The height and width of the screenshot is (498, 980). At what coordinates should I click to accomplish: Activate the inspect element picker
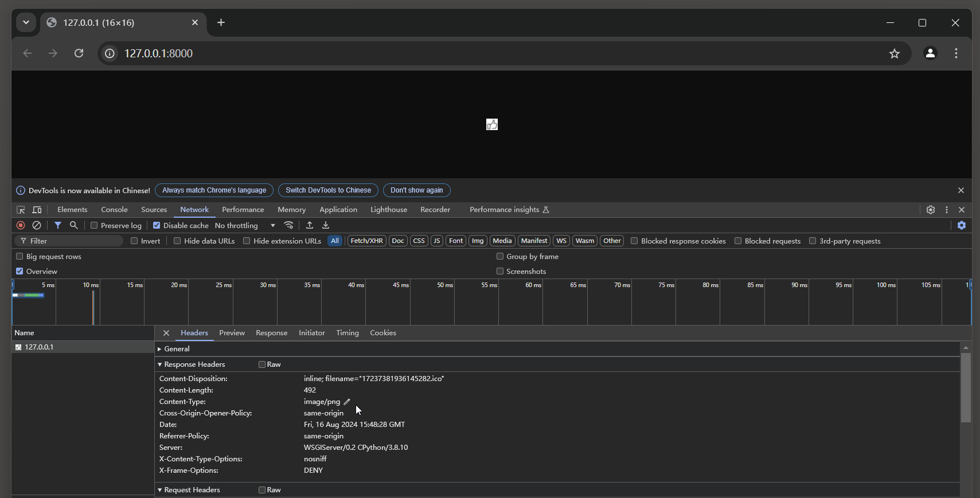[x=21, y=210]
